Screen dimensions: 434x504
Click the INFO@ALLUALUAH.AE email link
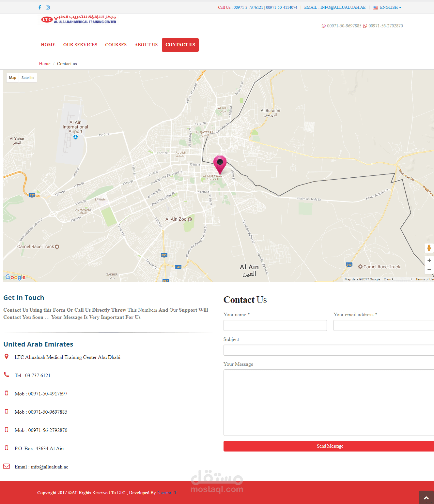point(343,7)
